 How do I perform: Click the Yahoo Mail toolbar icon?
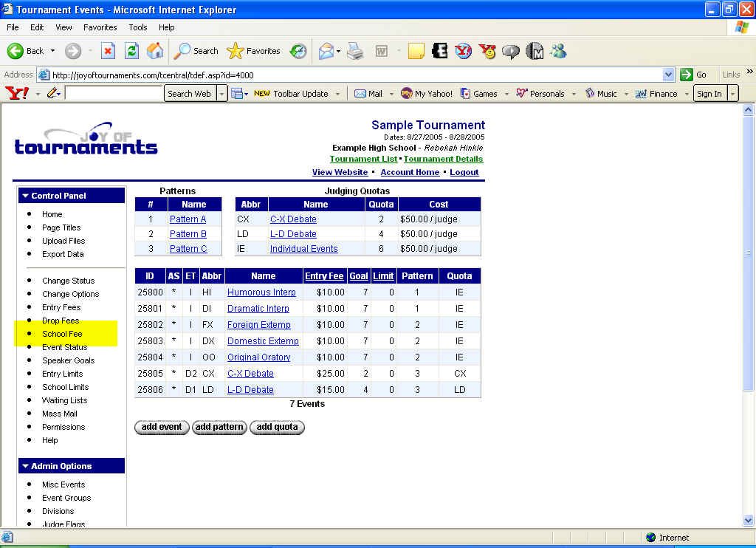[368, 94]
